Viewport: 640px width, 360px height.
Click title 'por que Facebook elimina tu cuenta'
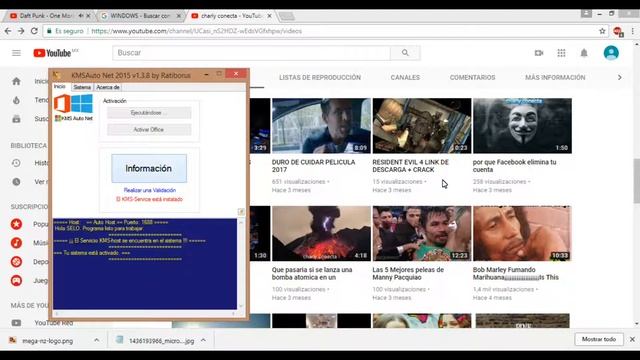tap(514, 166)
